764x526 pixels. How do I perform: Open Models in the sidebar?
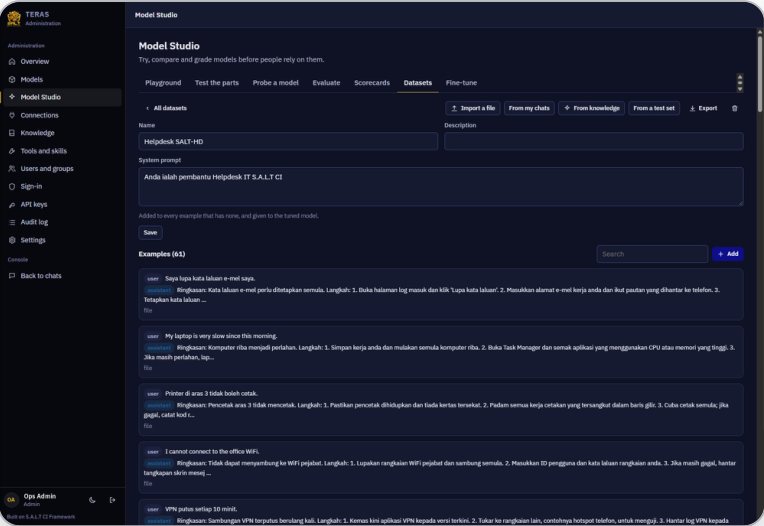click(x=61, y=79)
